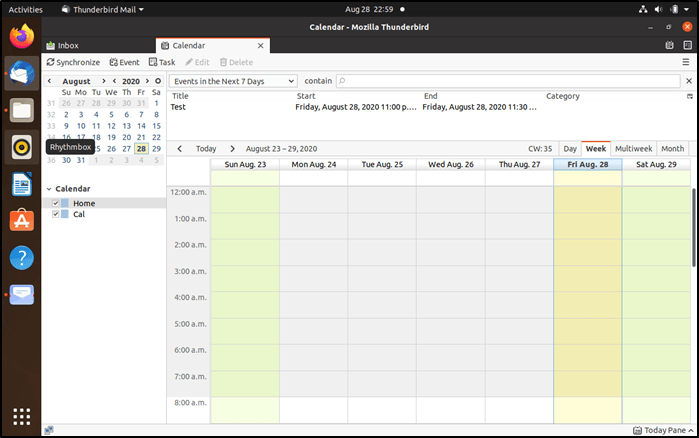Image resolution: width=699 pixels, height=438 pixels.
Task: Click the status bar online status icon
Action: [x=49, y=430]
